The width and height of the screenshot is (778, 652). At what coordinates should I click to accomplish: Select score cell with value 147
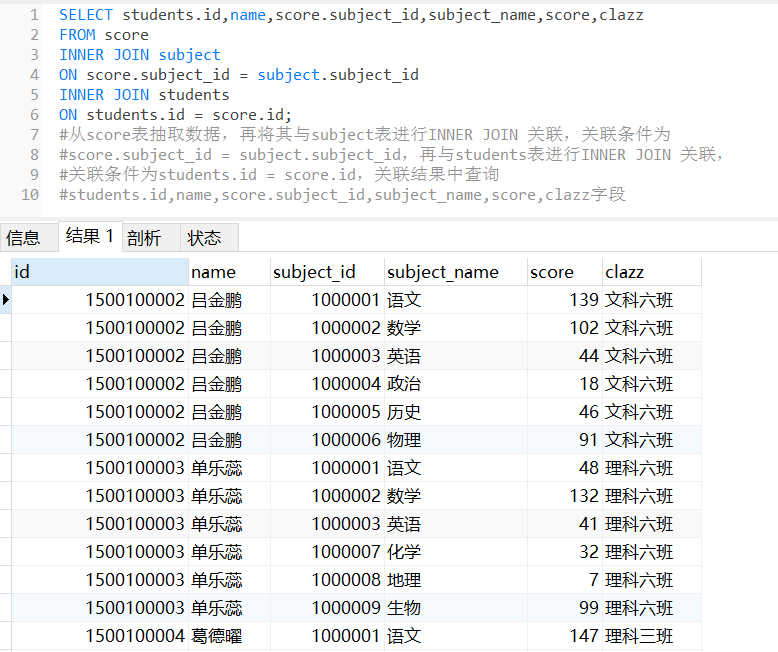(565, 636)
